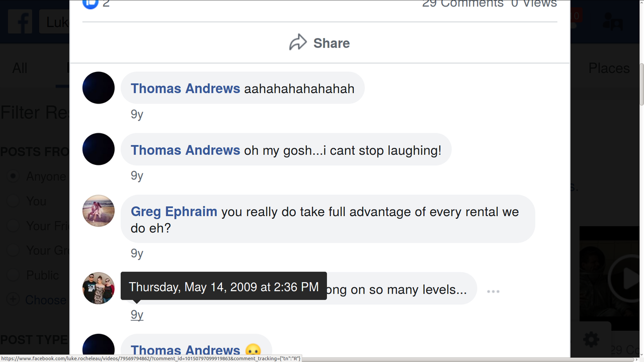The height and width of the screenshot is (362, 644).
Task: Select the "Anyone" radio button
Action: click(14, 176)
